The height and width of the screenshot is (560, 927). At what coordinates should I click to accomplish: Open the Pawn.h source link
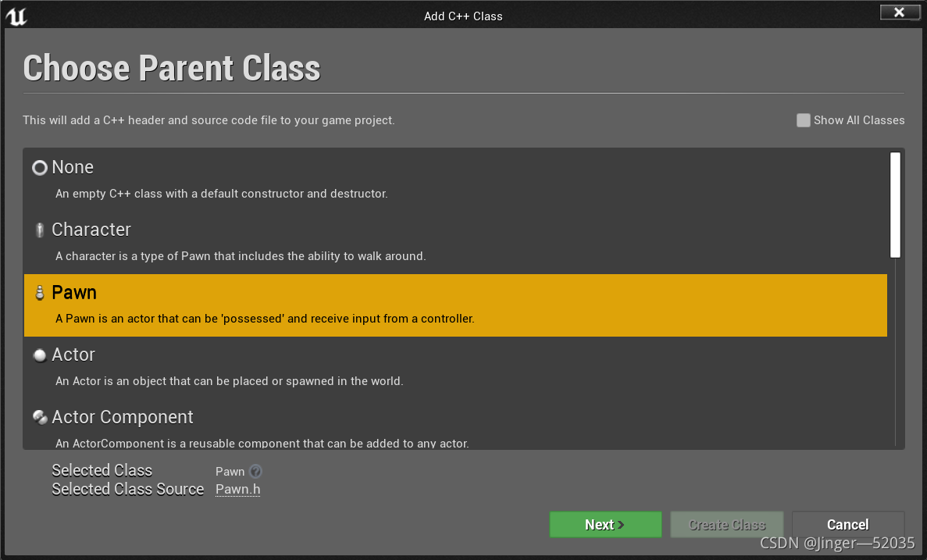237,490
